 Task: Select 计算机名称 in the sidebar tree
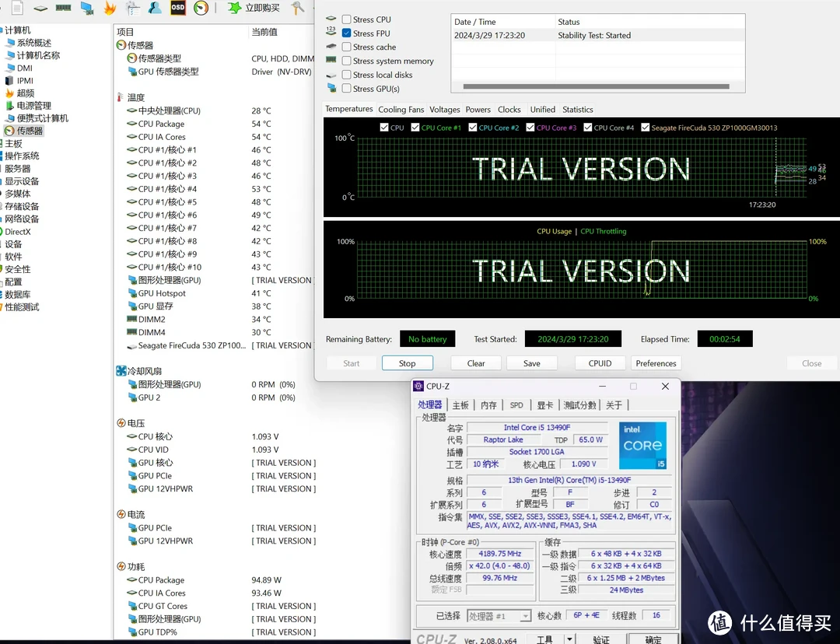point(39,55)
